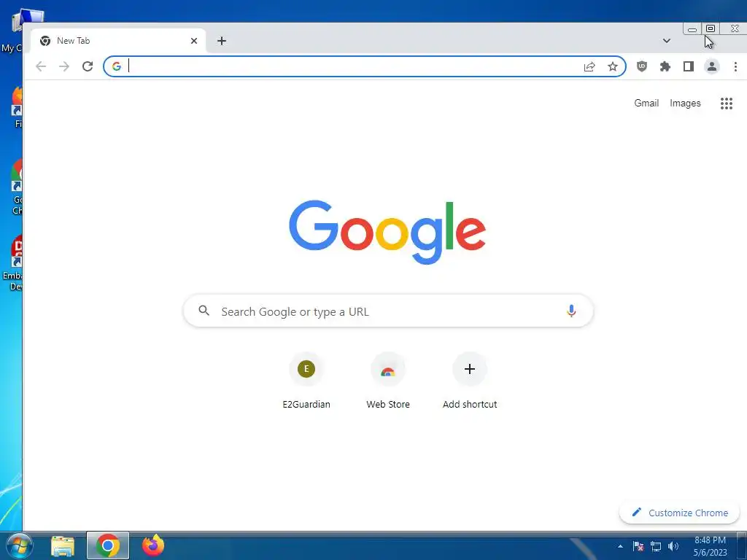Go back with the browser back arrow
Image resolution: width=747 pixels, height=560 pixels.
point(41,66)
